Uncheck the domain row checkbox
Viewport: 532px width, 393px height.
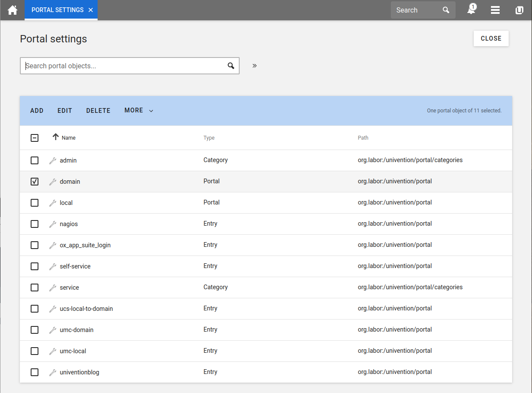tap(35, 182)
